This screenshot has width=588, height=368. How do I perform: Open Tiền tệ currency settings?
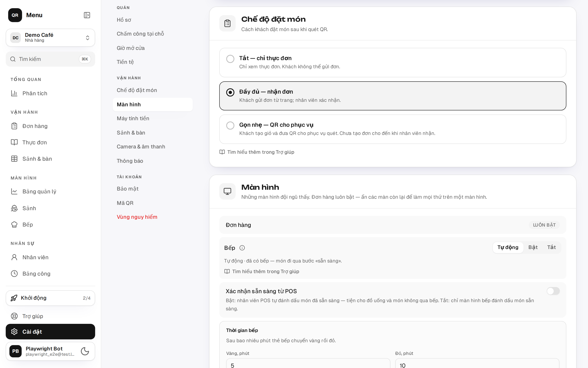153,62
